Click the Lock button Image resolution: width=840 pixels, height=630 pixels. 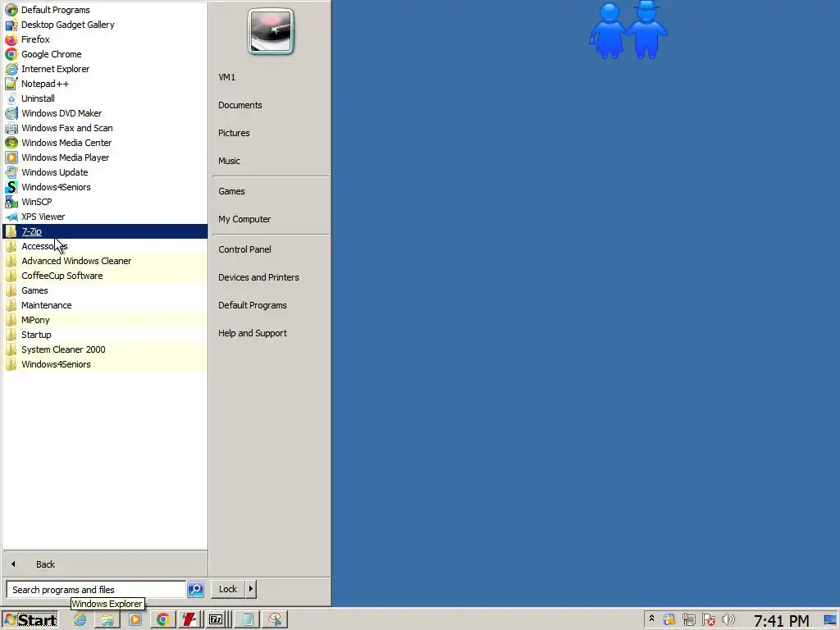pyautogui.click(x=228, y=589)
